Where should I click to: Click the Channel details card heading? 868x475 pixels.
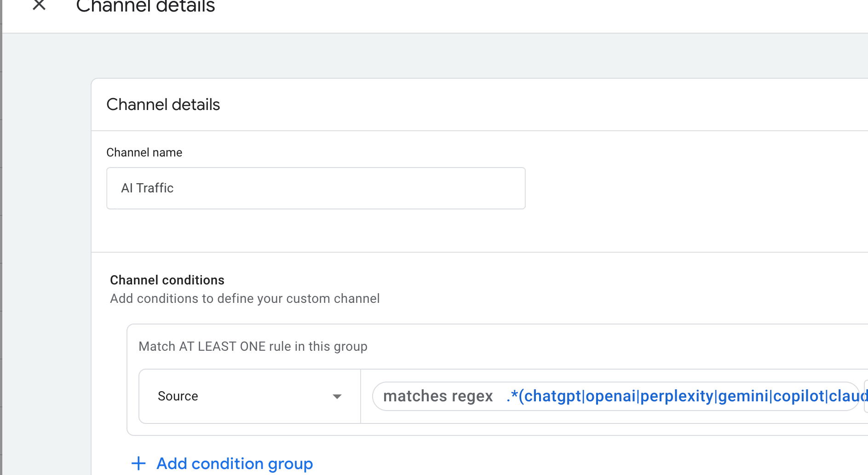163,104
